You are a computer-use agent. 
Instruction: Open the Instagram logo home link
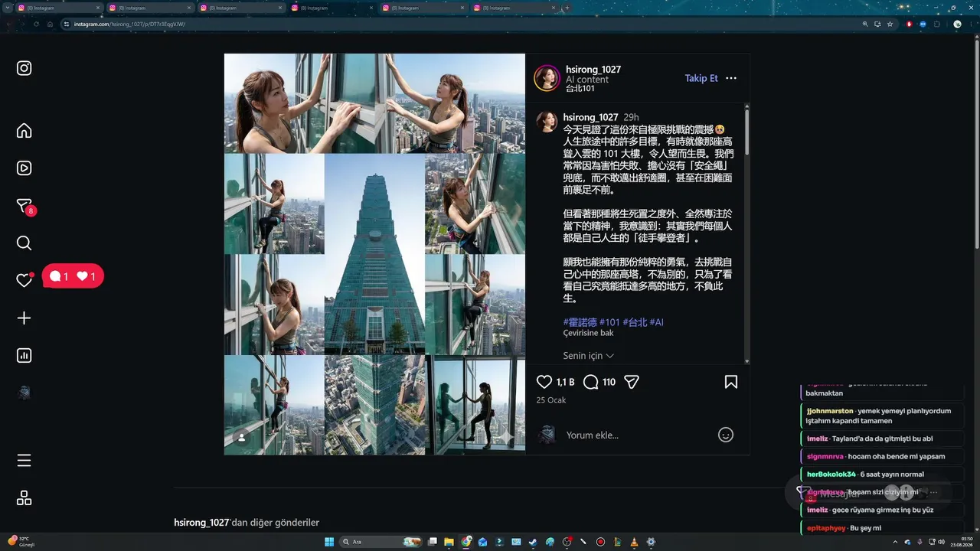[24, 68]
